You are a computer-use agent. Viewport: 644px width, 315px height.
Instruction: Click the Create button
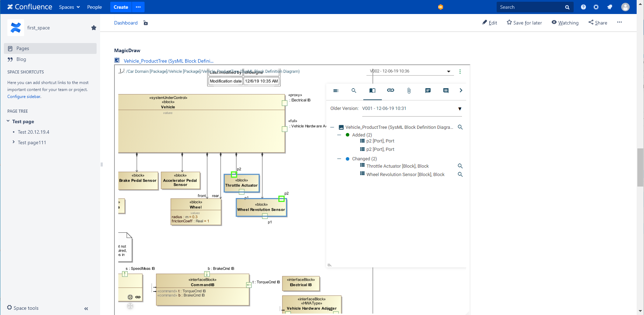[x=121, y=7]
